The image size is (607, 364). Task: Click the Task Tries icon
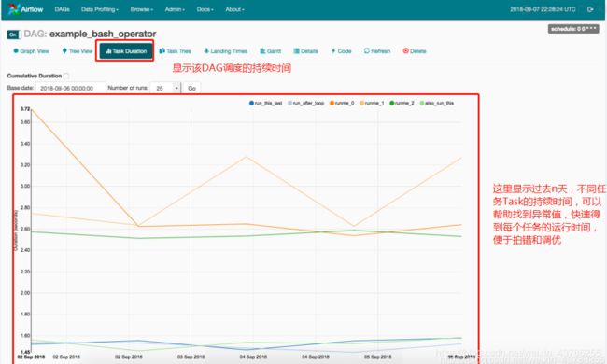click(x=162, y=50)
